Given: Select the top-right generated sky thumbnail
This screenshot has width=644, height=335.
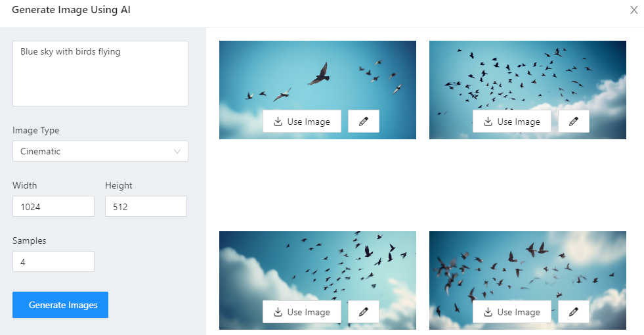Looking at the screenshot, I should (528, 74).
